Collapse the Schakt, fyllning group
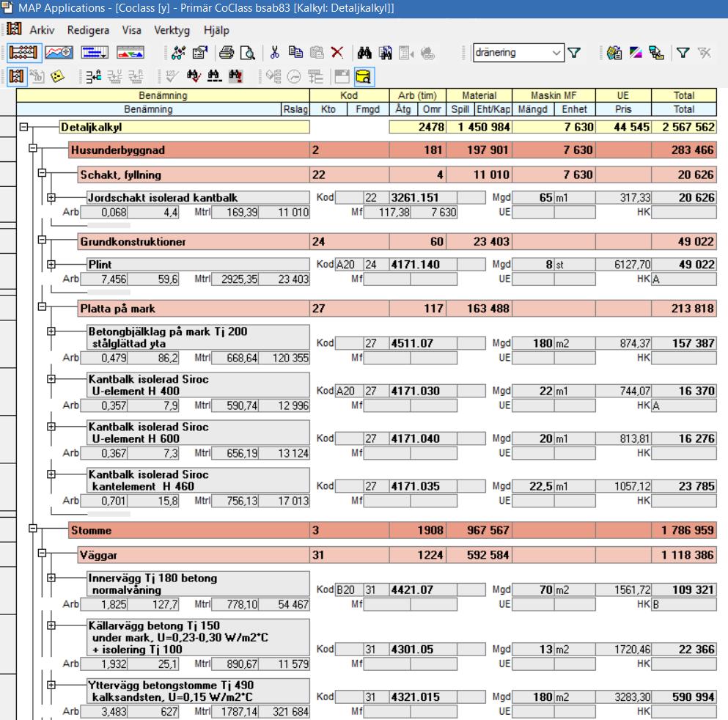728x720 pixels. point(43,173)
